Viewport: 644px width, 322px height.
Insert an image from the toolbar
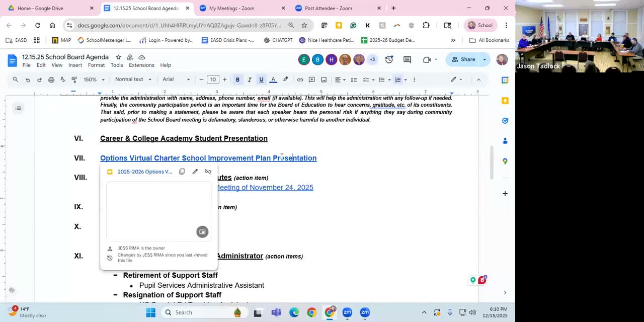[x=324, y=79]
